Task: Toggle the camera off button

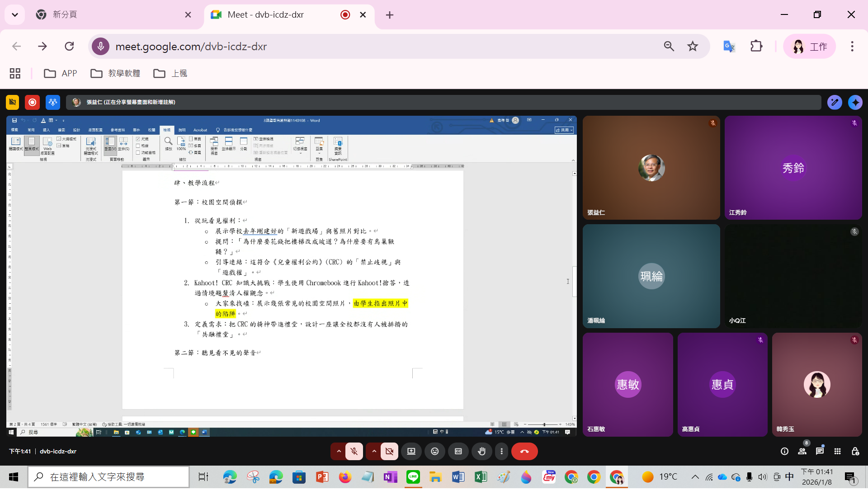Action: pyautogui.click(x=389, y=452)
